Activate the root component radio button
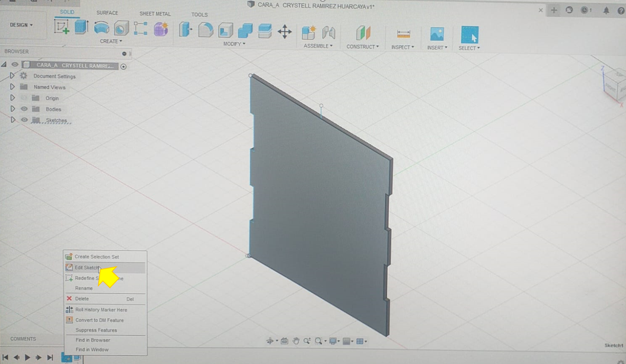Viewport: 626px width, 364px height. tap(123, 66)
